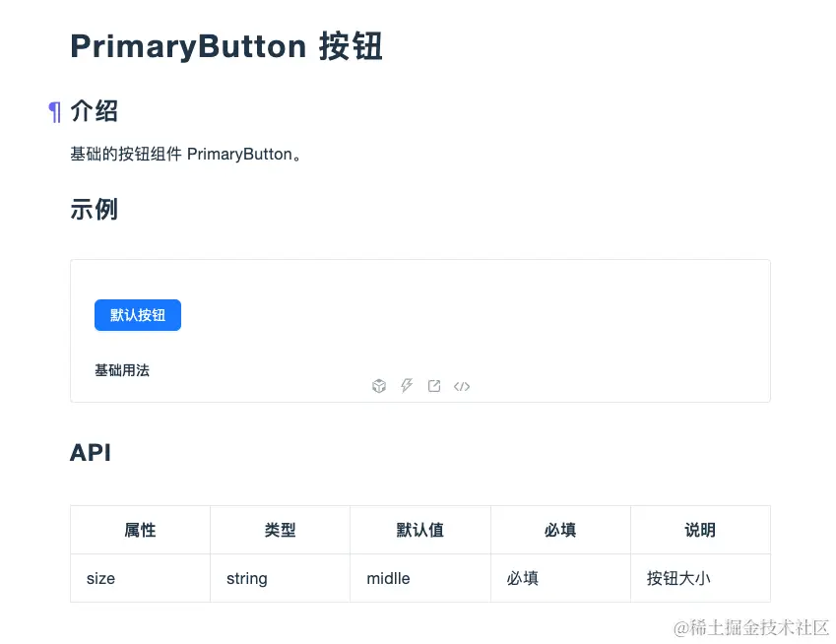Click the 属性 table column header

click(140, 530)
